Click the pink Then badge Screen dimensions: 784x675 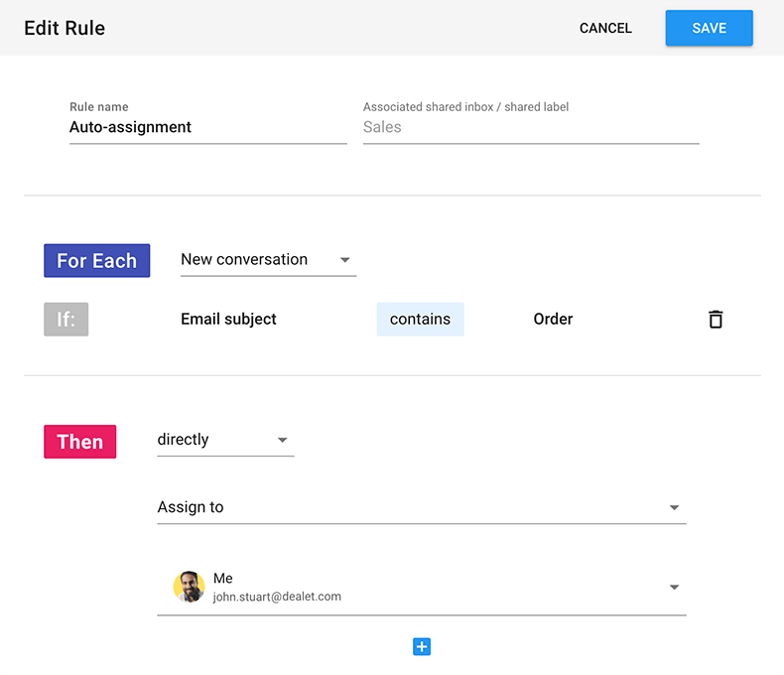click(79, 442)
